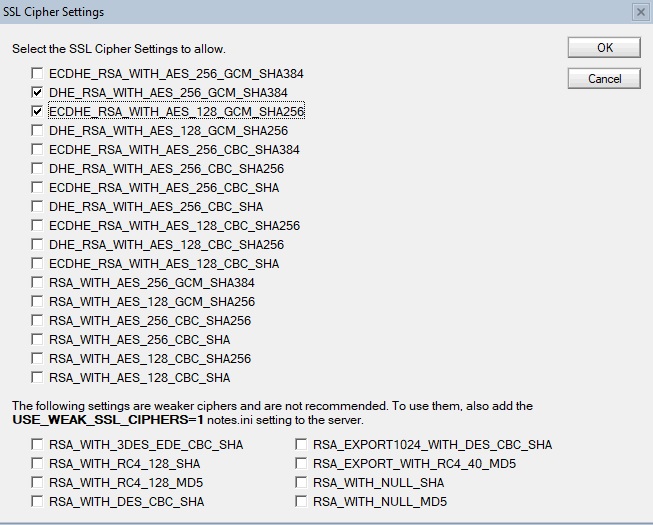Enable RSA_WITH_DES_CBC_SHA cipher
653x525 pixels.
37,501
